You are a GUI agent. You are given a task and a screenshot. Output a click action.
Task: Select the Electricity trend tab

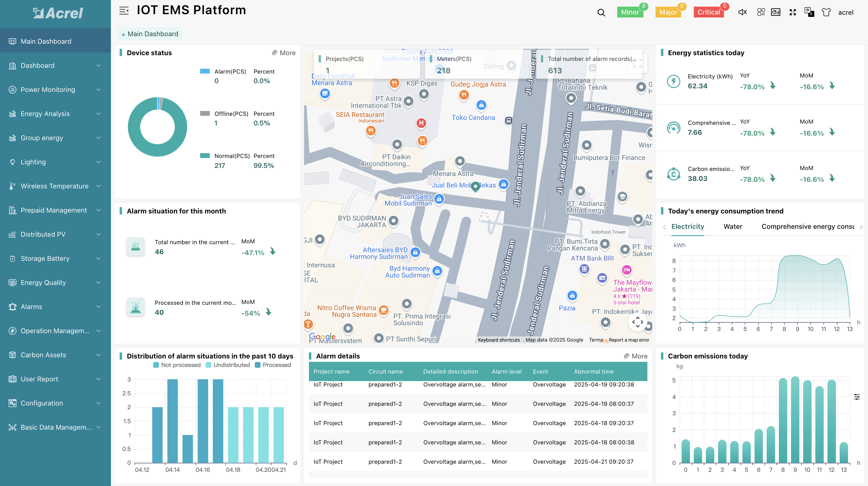[687, 226]
